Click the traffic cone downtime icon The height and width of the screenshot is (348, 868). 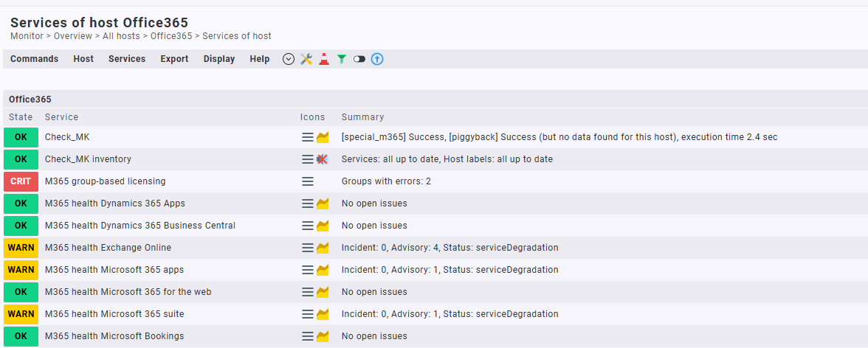pyautogui.click(x=324, y=59)
